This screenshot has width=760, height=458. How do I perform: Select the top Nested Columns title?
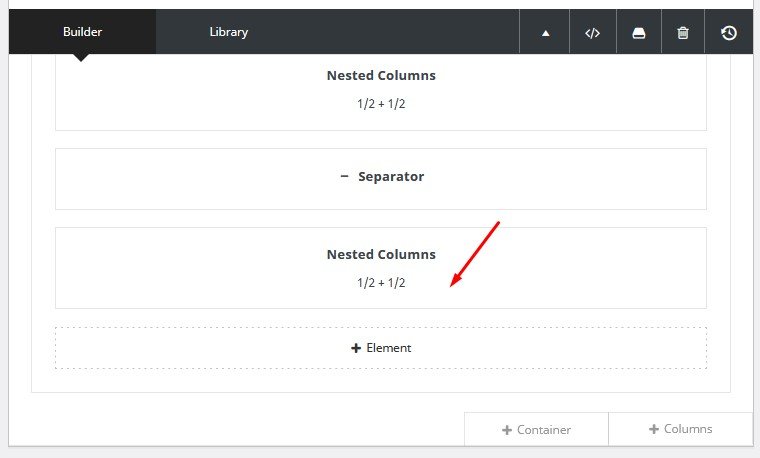click(381, 76)
